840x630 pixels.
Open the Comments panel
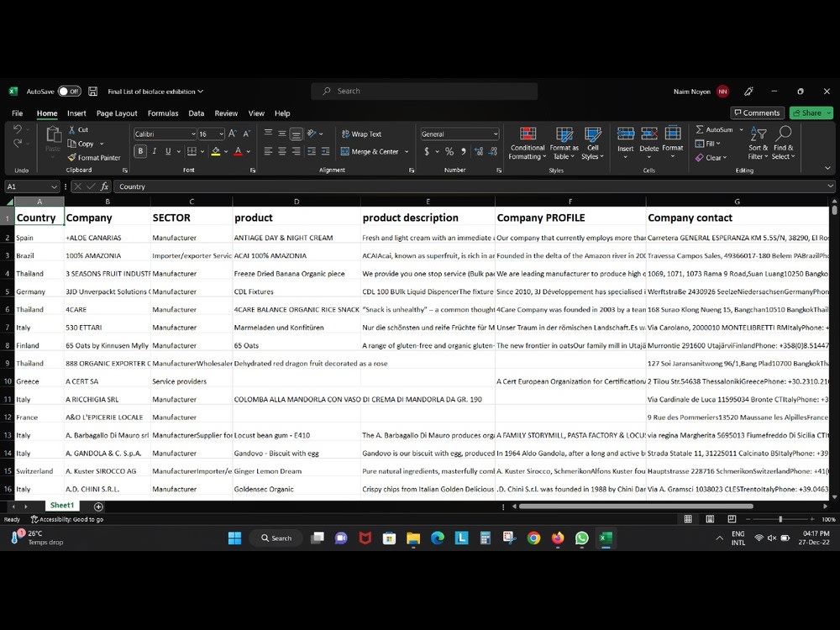pos(757,112)
